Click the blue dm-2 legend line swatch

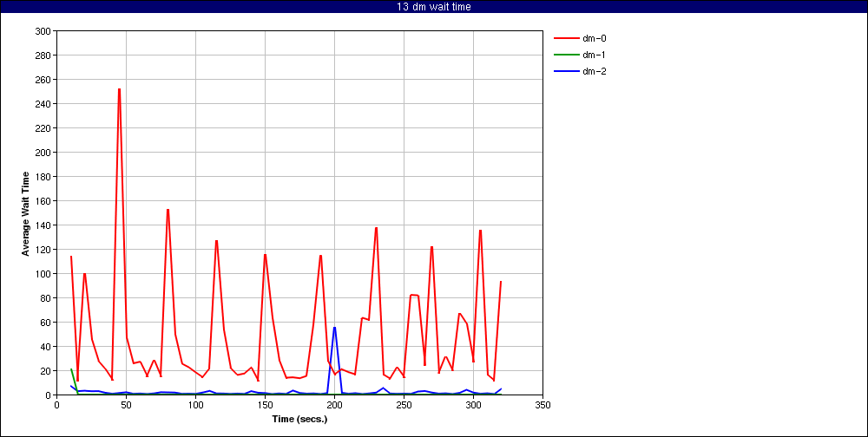point(565,71)
